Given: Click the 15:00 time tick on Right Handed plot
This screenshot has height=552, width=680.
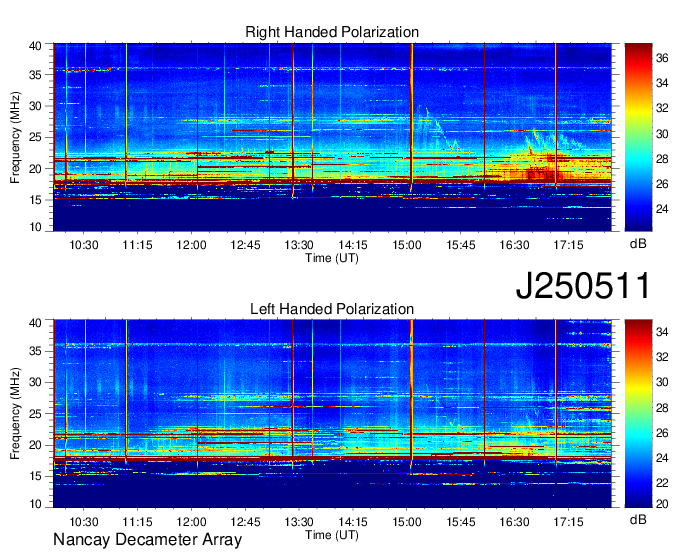Looking at the screenshot, I should pos(407,245).
